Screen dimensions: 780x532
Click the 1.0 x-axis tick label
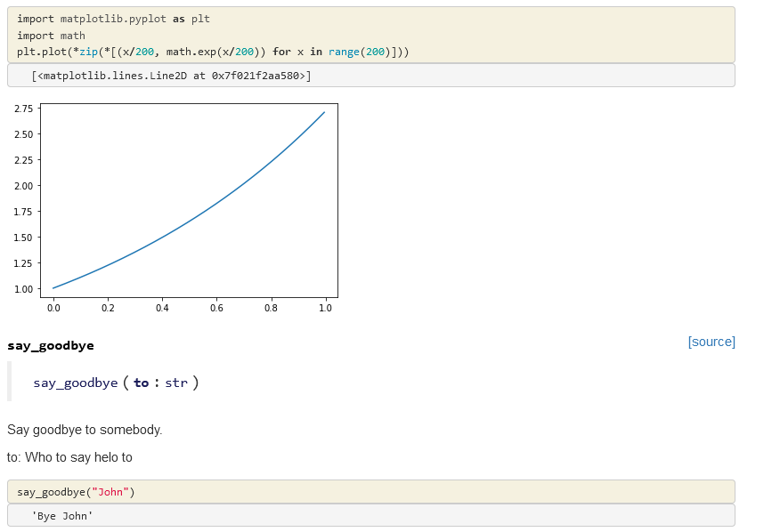[x=325, y=308]
